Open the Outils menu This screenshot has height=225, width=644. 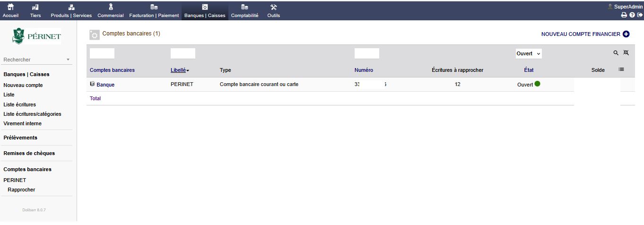point(273,11)
